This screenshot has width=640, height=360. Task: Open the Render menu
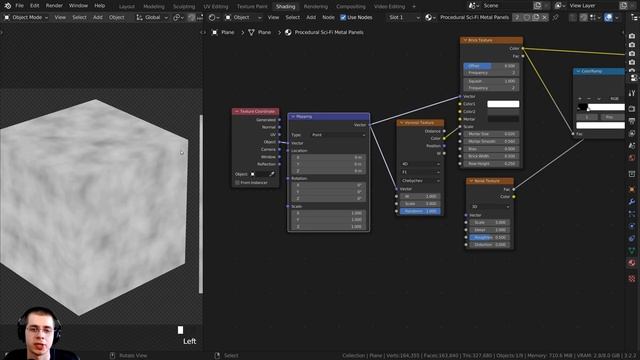point(54,6)
